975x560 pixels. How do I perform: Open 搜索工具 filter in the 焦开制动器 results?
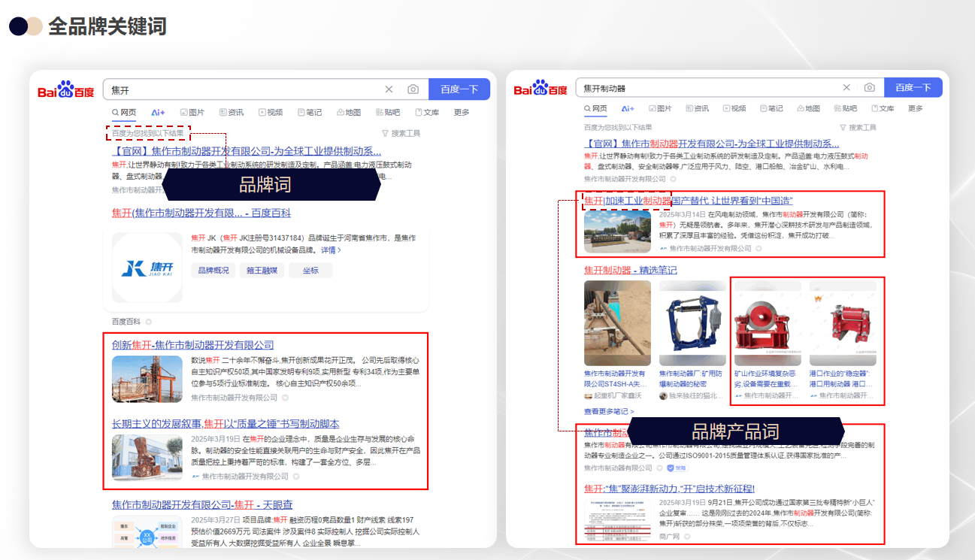(x=858, y=128)
